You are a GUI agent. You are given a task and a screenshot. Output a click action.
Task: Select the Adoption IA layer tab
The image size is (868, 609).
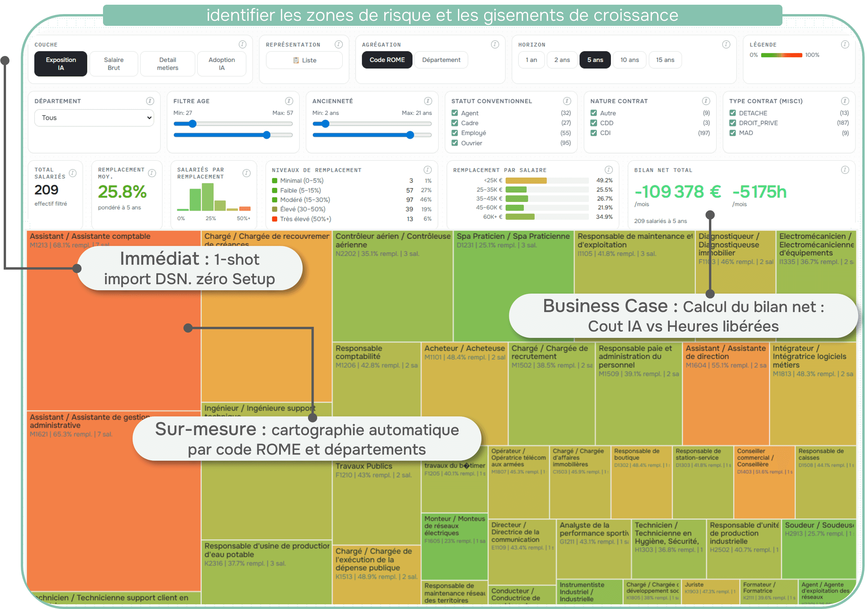(x=221, y=64)
